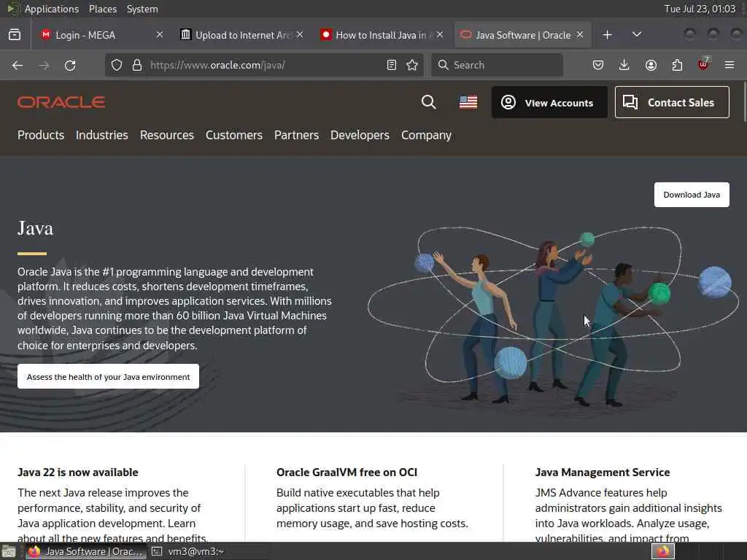Screen dimensions: 747x560
Task: Click the page vertical scrollbar
Action: coord(744,101)
